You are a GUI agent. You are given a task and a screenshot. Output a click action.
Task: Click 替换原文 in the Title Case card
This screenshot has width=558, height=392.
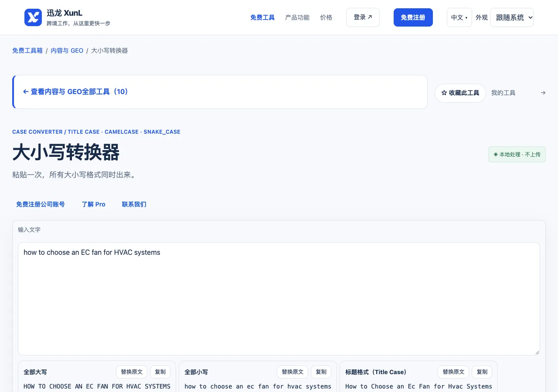tap(453, 372)
